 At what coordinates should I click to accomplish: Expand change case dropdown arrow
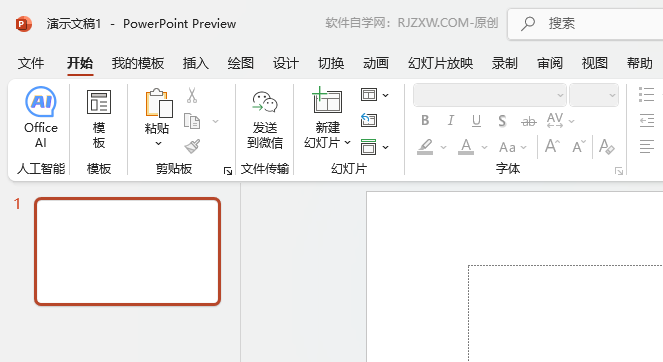click(x=523, y=147)
